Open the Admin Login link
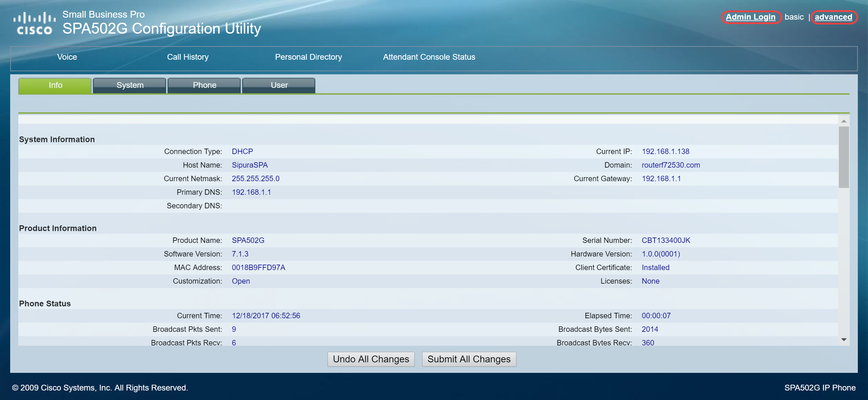This screenshot has height=400, width=868. (750, 17)
